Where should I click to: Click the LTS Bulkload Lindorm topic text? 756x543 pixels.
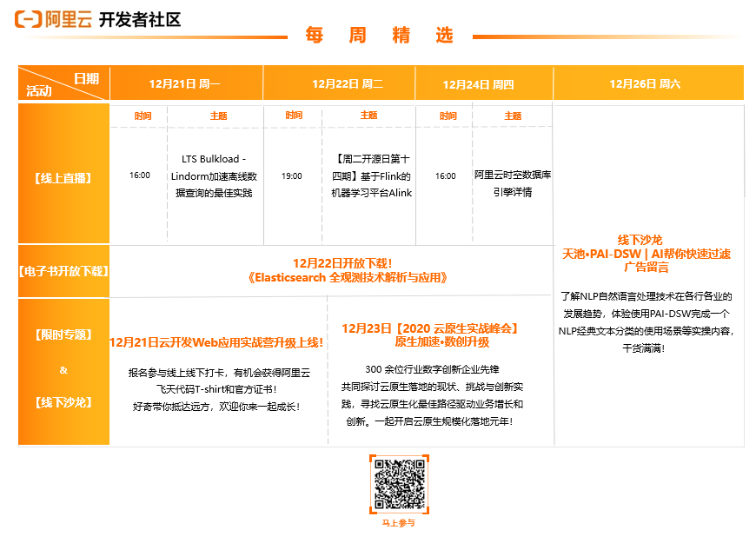[214, 176]
